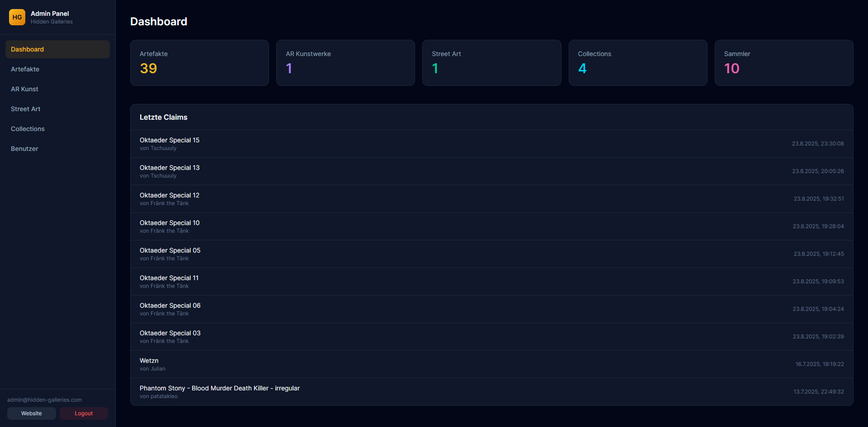Open the Collections stat card
Viewport: 868px width, 427px height.
click(637, 63)
